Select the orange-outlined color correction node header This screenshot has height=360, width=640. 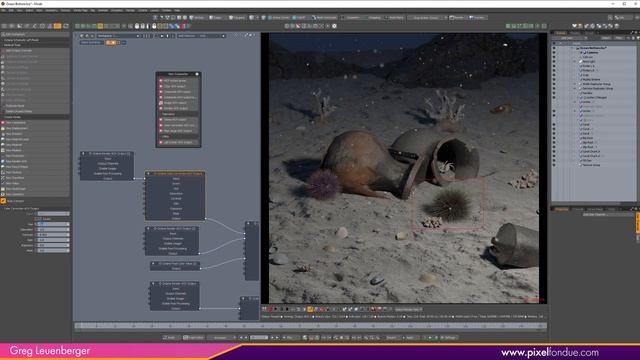(175, 173)
